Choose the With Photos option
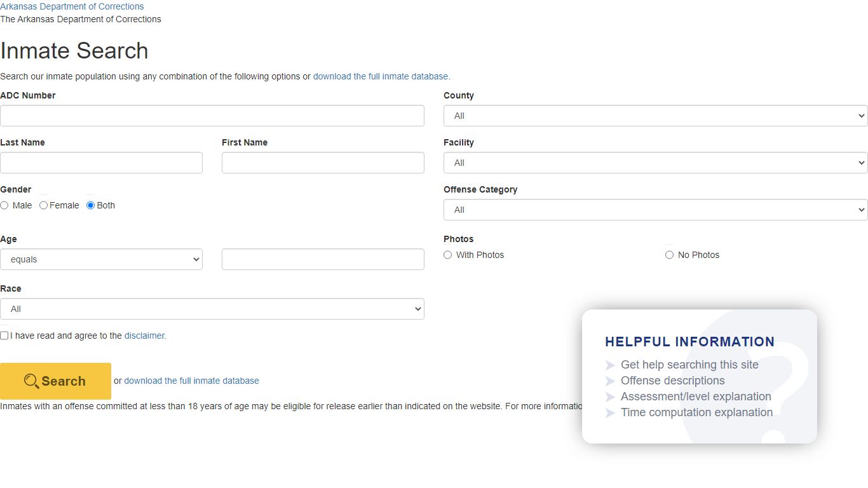 448,255
